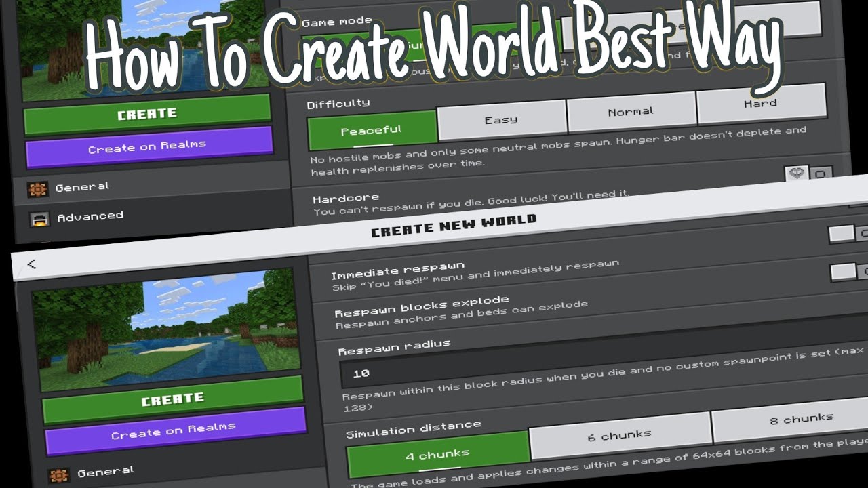Go back using the arrow beside Create New World
This screenshot has height=488, width=868.
coord(31,264)
